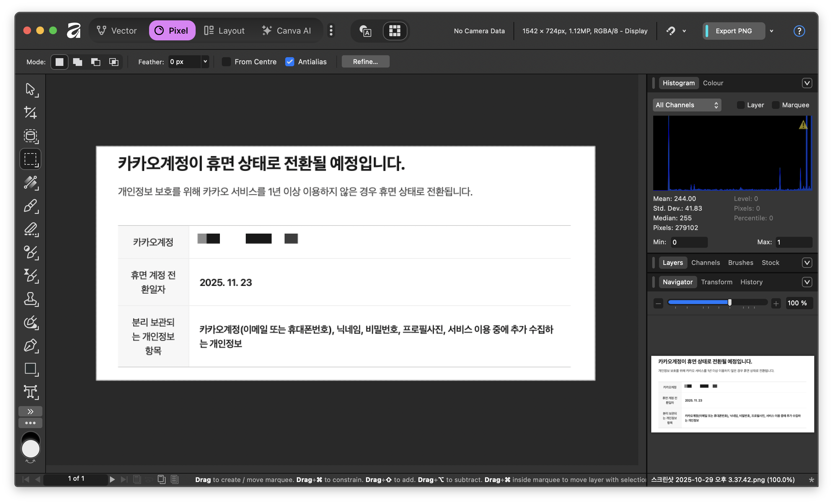Select the Clone Stamp tool
This screenshot has width=833, height=504.
(30, 299)
